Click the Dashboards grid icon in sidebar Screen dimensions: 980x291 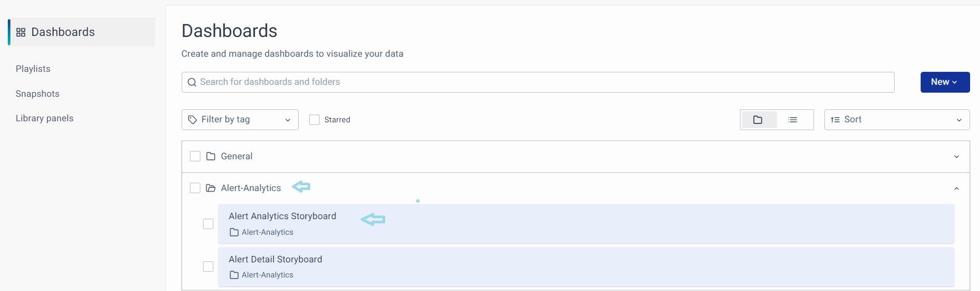21,32
